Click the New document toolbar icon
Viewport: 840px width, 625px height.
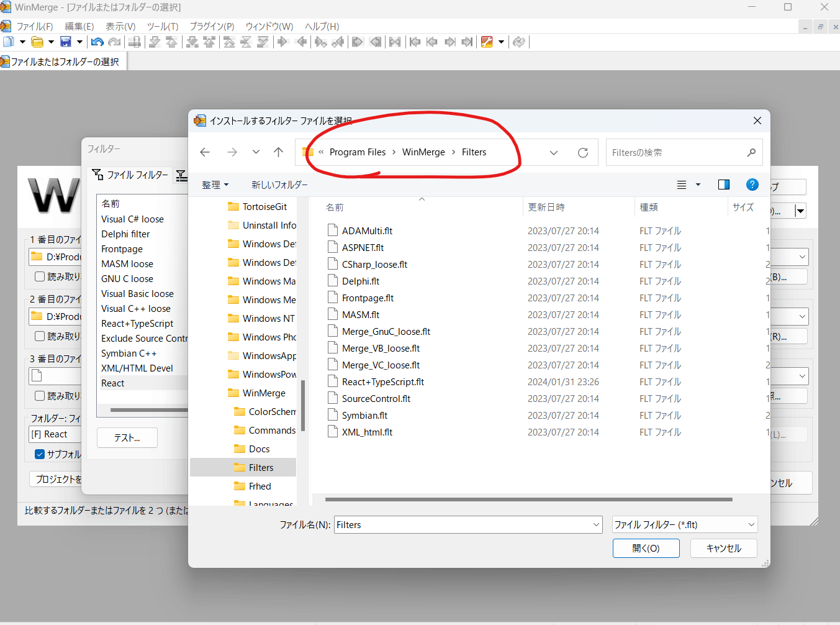click(9, 42)
